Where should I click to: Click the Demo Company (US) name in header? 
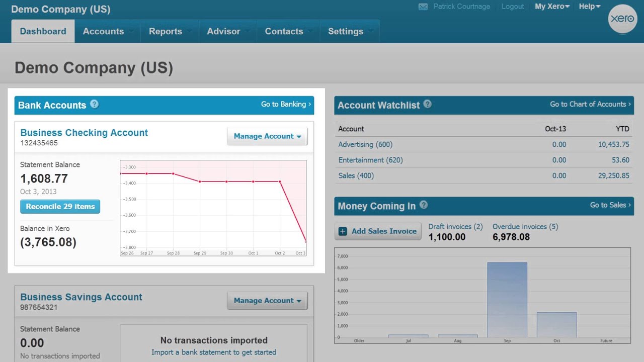[x=60, y=9]
